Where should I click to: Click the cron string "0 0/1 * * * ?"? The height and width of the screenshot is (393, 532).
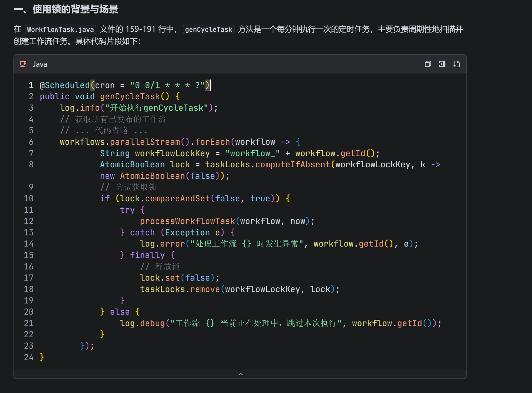(168, 85)
